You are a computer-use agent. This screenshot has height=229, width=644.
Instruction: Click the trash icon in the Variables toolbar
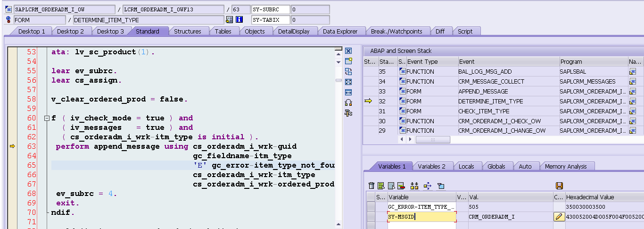[x=372, y=186]
